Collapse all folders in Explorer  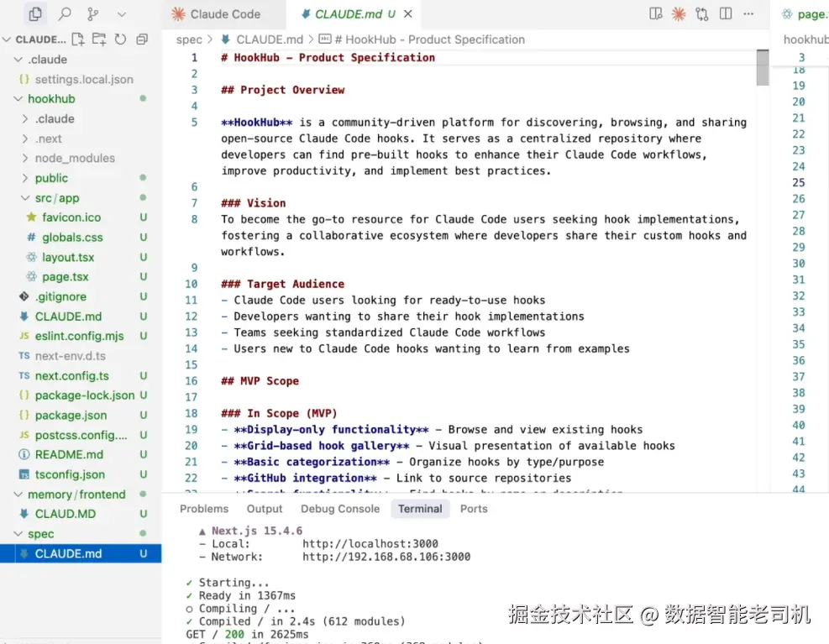click(x=142, y=39)
